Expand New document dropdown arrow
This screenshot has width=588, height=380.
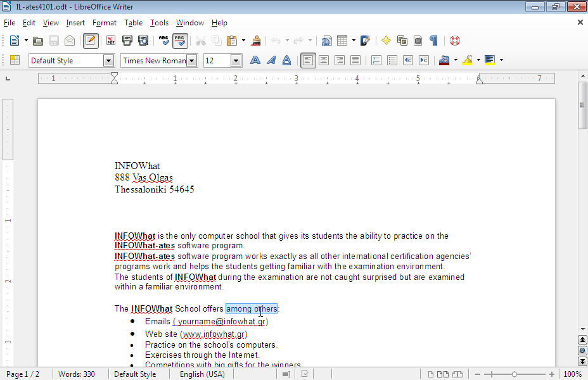26,41
